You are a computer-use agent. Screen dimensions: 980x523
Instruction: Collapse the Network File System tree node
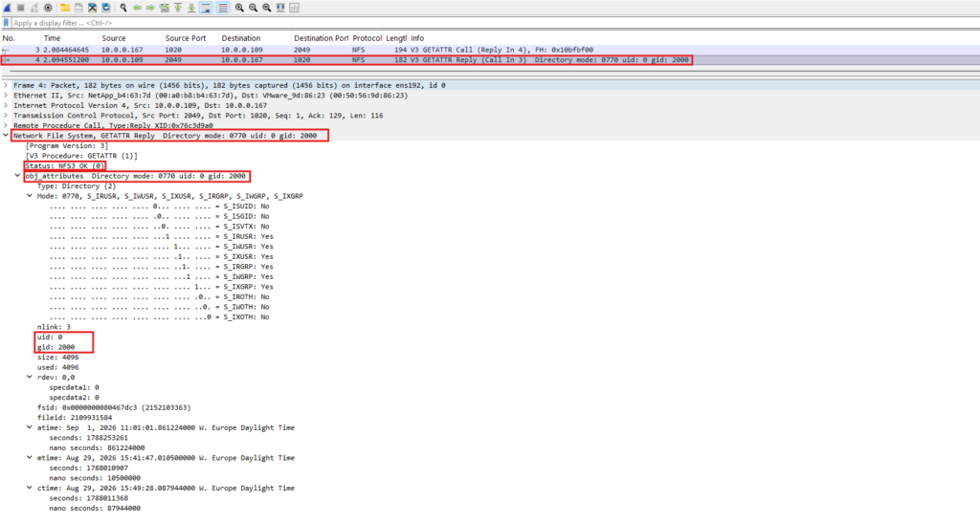(7, 136)
